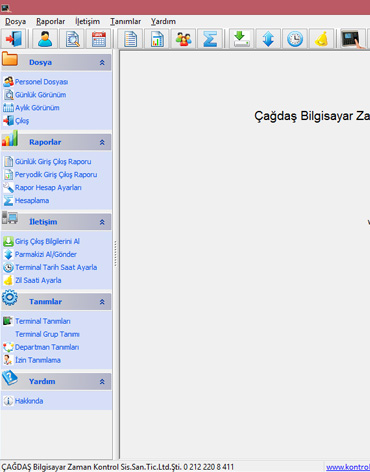Click the clock time-set toolbar icon

295,39
